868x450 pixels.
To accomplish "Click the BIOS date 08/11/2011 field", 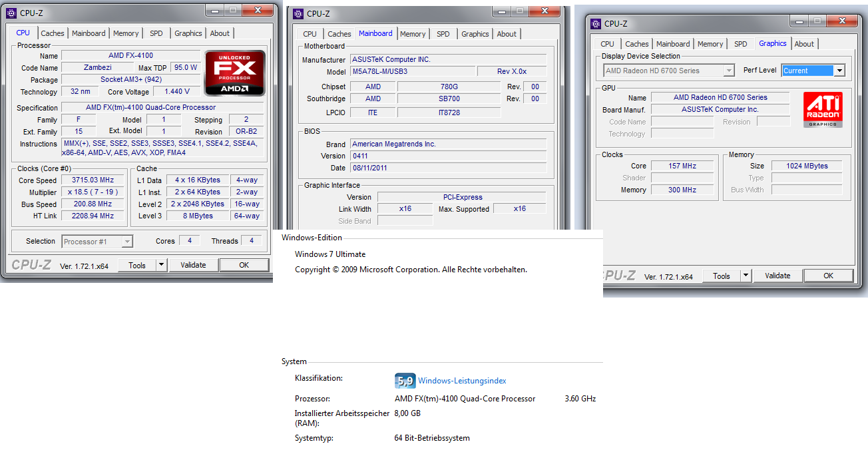I will (x=448, y=168).
